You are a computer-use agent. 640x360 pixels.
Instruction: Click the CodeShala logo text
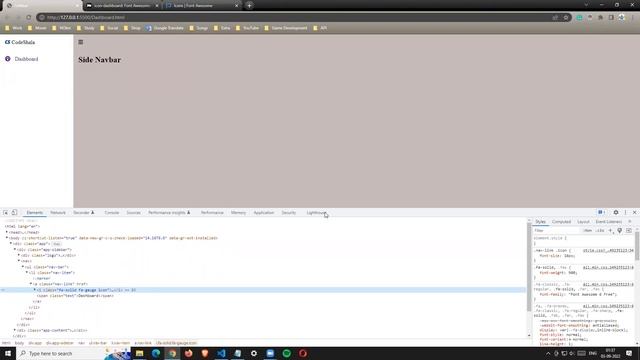(x=23, y=42)
